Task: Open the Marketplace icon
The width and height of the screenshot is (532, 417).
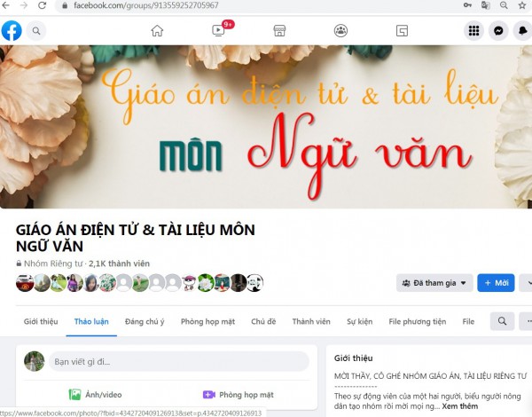Action: tap(279, 31)
